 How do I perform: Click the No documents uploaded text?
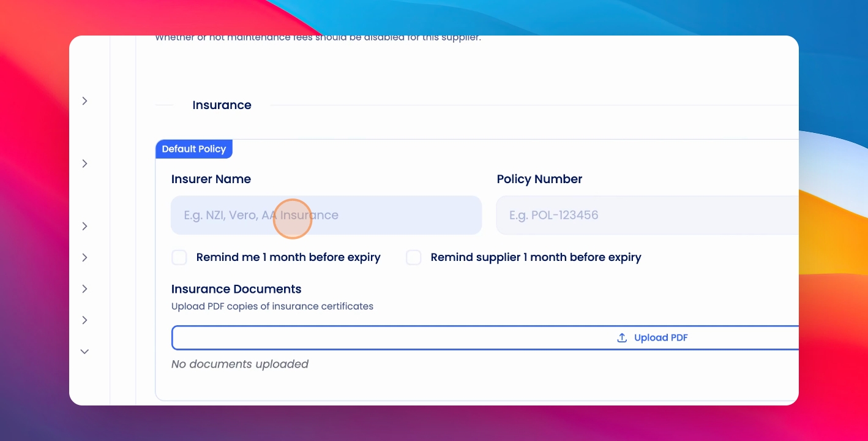point(240,364)
